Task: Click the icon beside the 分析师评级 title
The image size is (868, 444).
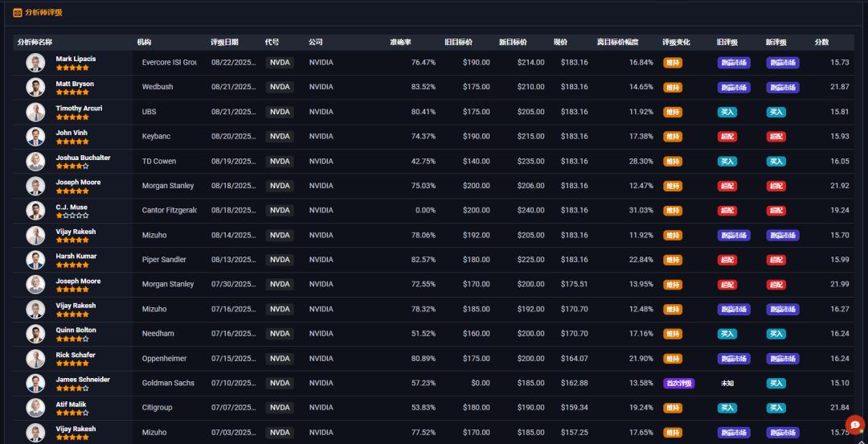Action: click(18, 13)
